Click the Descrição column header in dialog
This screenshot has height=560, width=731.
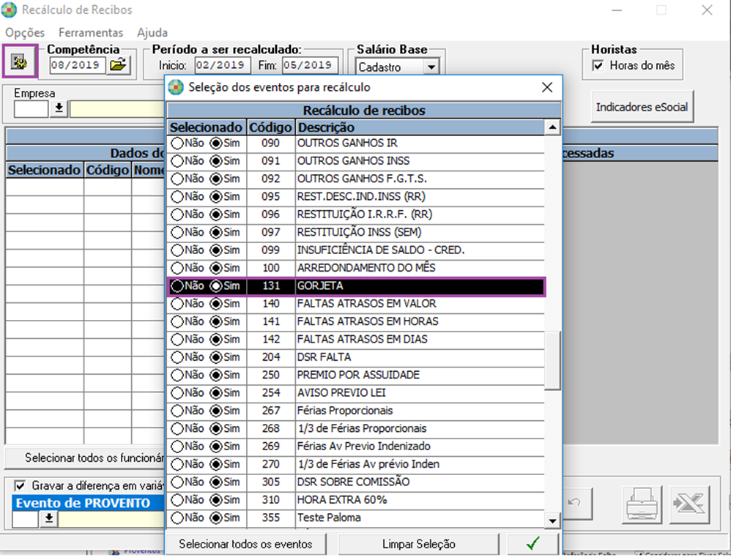click(x=420, y=127)
